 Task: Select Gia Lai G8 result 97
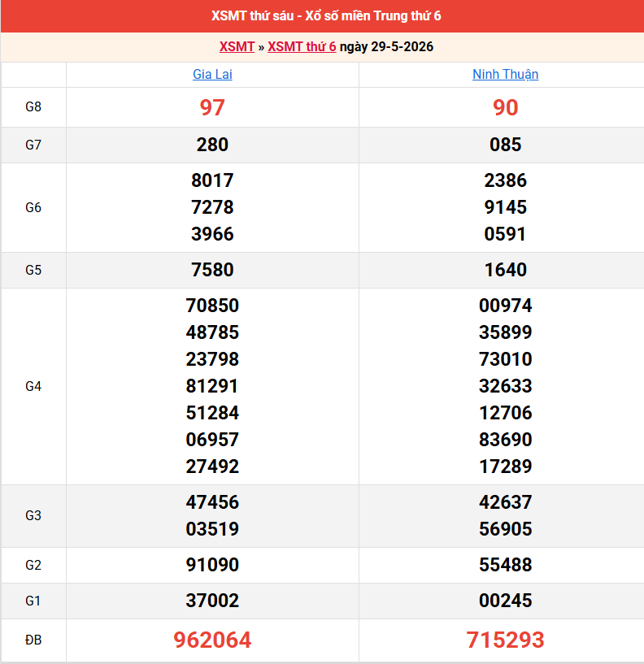coord(212,107)
